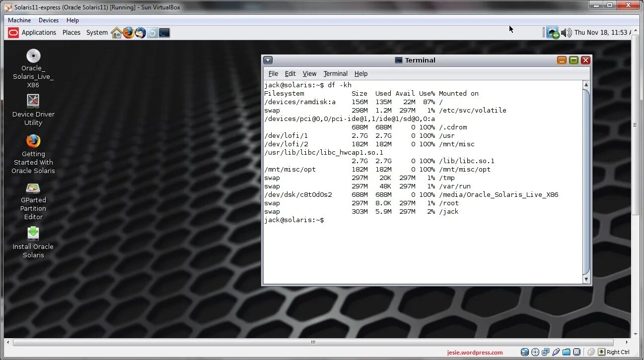Screen dimensions: 644x360
Task: Open the Machine menu in VirtualBox
Action: coord(19,20)
